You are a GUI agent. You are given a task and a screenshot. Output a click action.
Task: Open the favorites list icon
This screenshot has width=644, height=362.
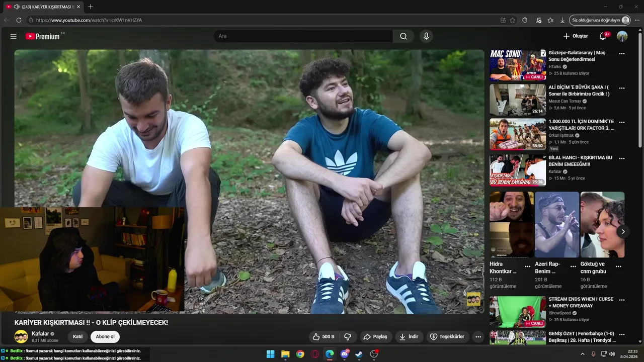(x=550, y=20)
